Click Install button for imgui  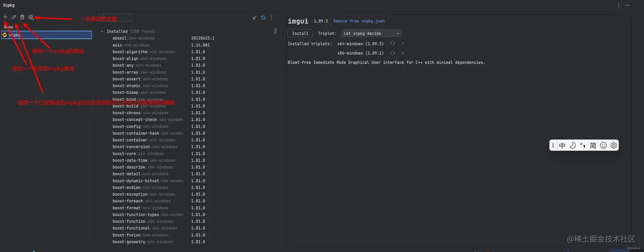click(x=300, y=33)
